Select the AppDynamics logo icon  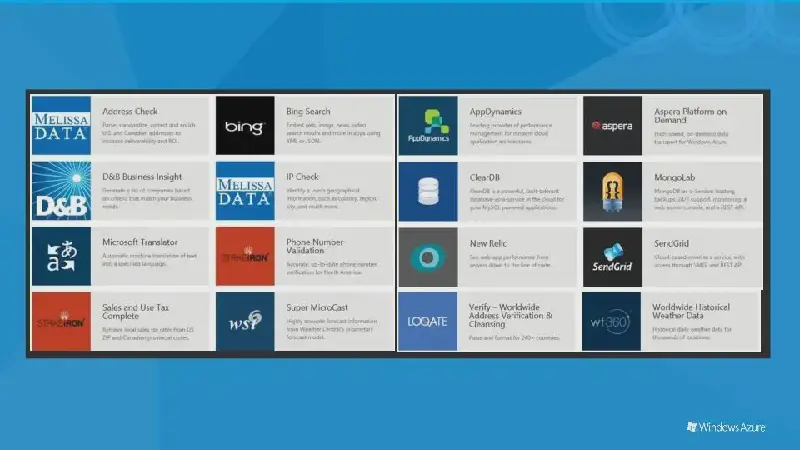click(x=428, y=126)
